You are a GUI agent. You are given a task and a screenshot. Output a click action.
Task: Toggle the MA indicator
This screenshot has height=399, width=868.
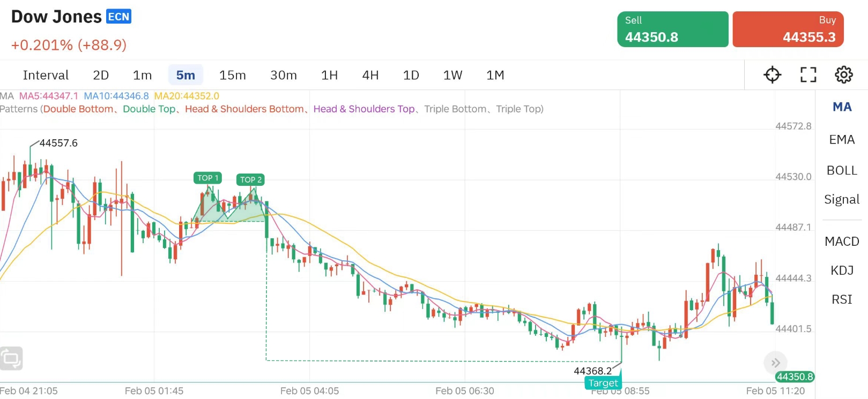842,107
